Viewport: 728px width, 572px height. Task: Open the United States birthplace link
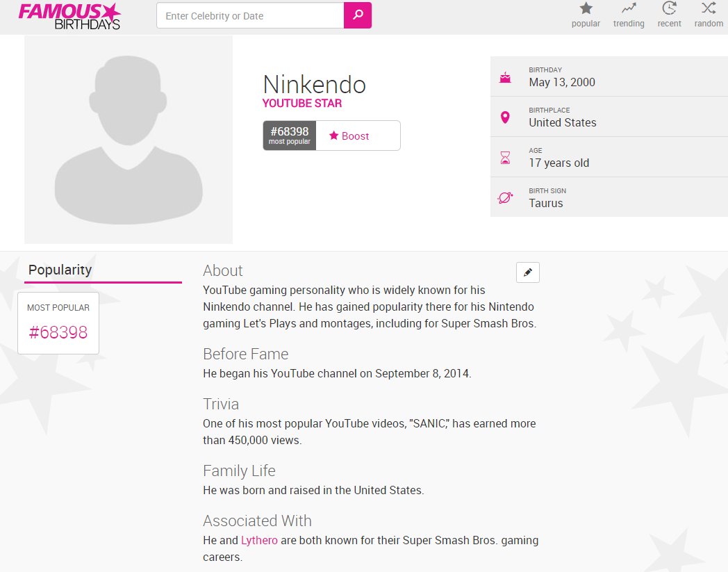tap(562, 123)
